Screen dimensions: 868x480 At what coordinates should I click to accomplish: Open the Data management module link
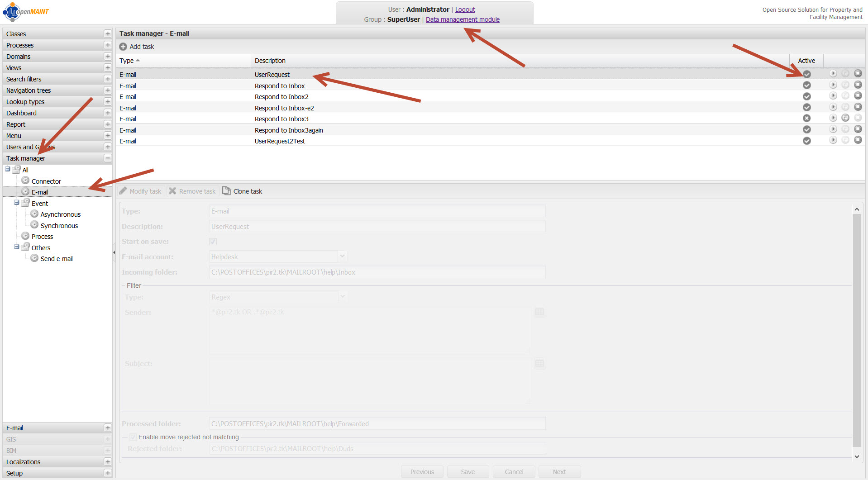[x=463, y=19]
